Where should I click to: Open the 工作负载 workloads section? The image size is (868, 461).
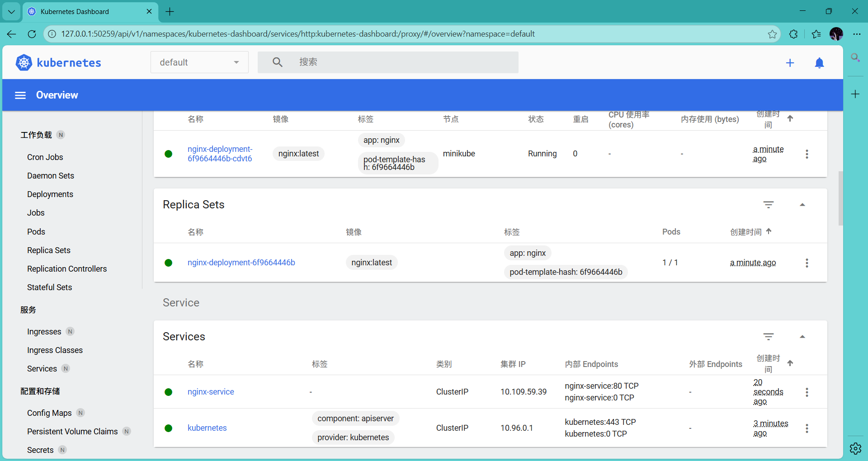[x=36, y=135]
